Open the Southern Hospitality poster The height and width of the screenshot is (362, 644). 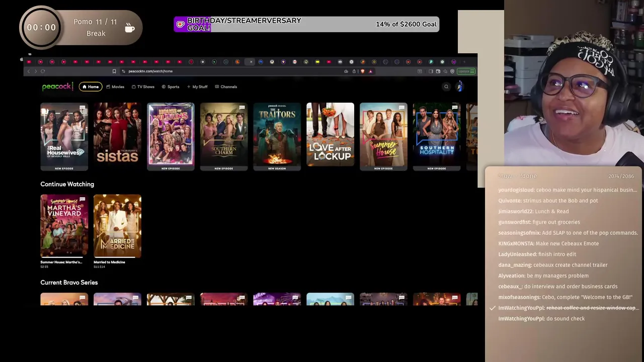click(x=437, y=136)
